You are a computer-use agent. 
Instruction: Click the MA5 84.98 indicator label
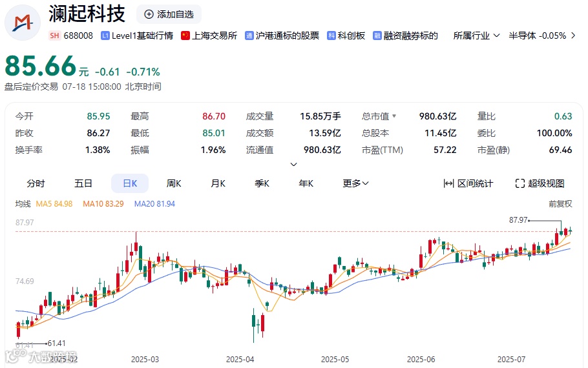click(x=54, y=204)
